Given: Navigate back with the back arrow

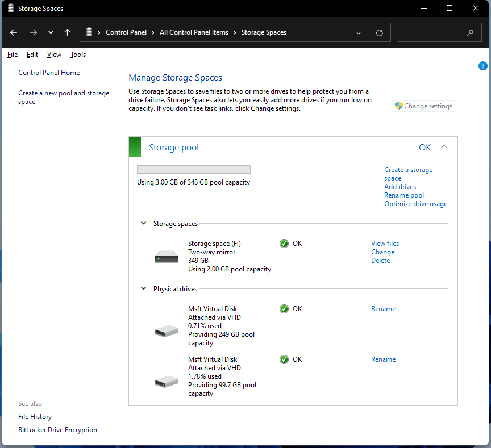Looking at the screenshot, I should click(14, 32).
